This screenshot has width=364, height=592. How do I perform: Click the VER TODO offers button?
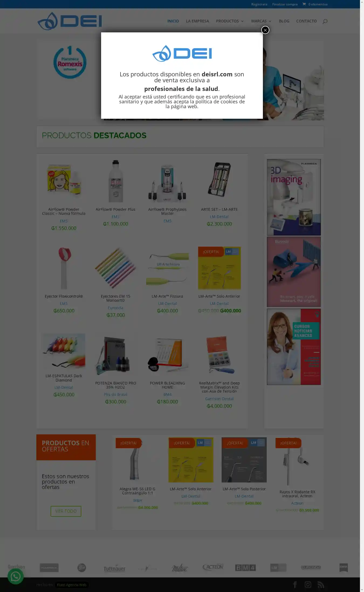point(66,511)
